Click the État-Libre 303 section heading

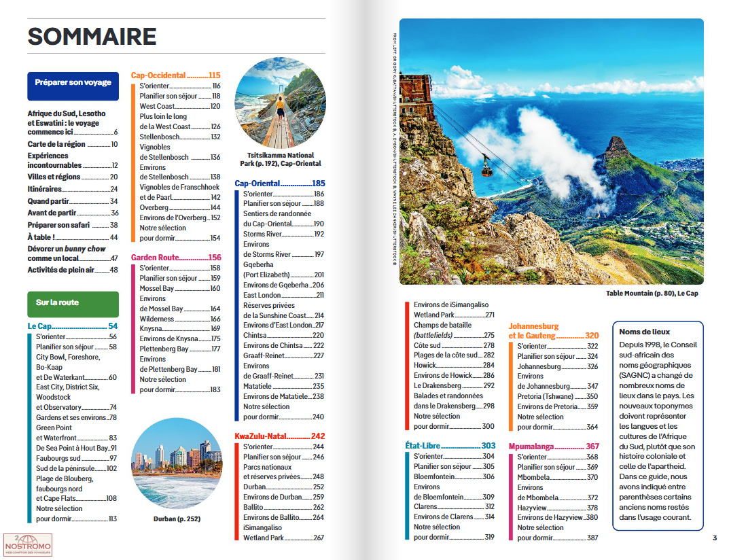[x=450, y=446]
